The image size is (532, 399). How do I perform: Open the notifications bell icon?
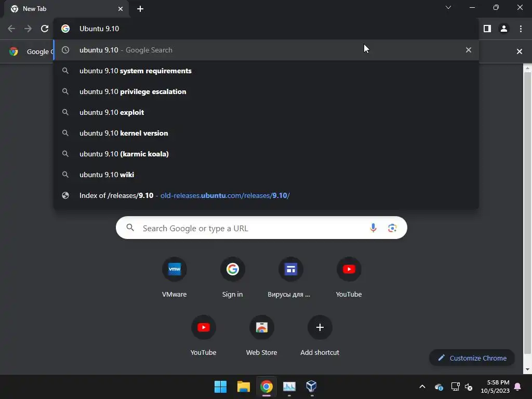click(518, 387)
